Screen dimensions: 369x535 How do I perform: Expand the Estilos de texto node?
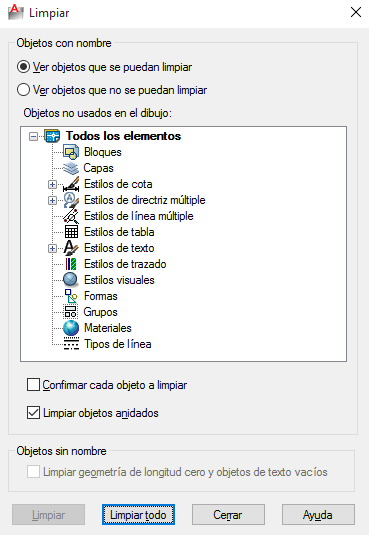52,248
